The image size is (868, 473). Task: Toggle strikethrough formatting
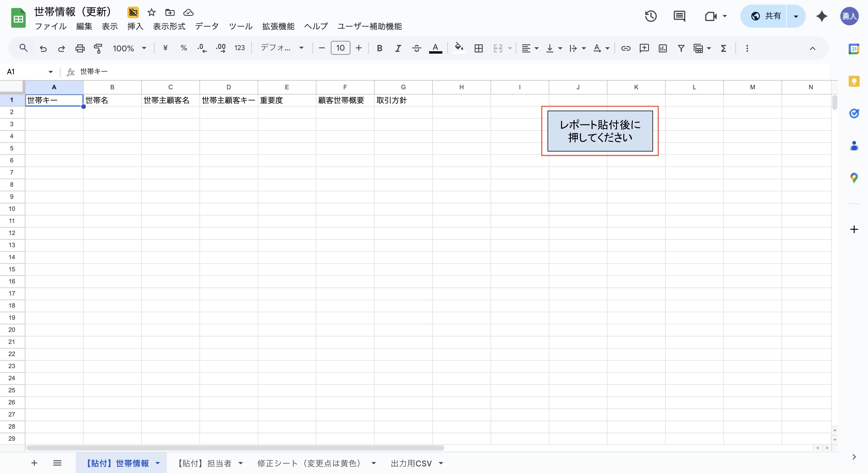[x=416, y=48]
